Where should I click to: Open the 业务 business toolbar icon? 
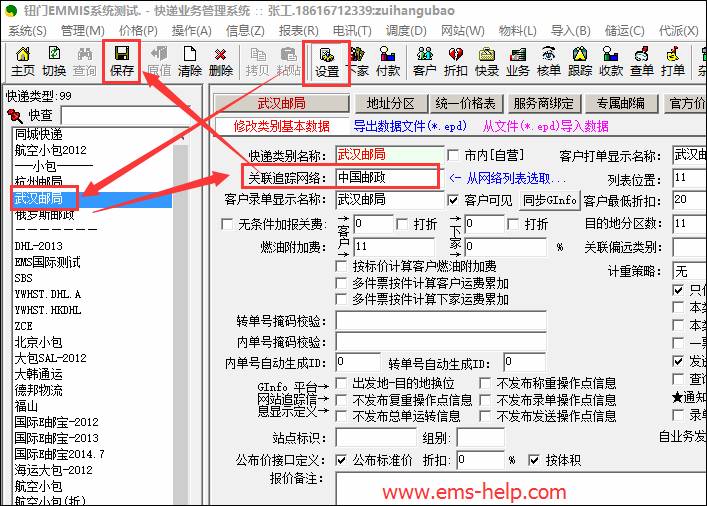coord(518,62)
